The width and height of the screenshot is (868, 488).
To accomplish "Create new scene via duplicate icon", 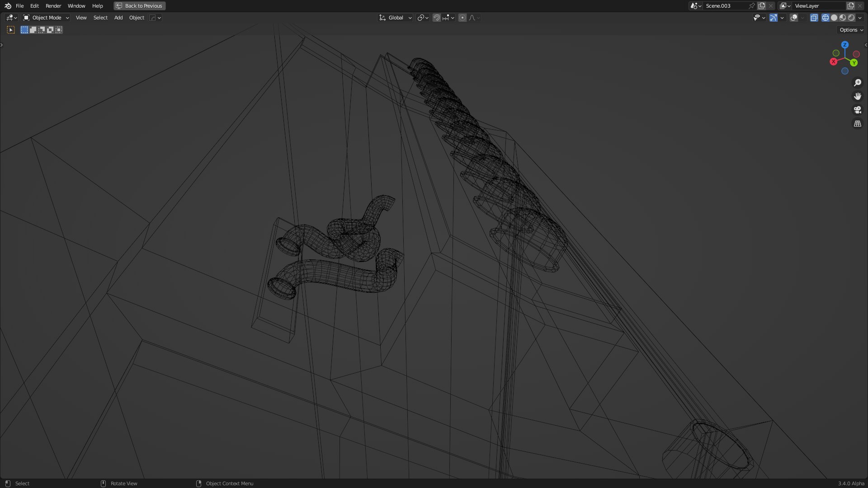I will (x=762, y=6).
